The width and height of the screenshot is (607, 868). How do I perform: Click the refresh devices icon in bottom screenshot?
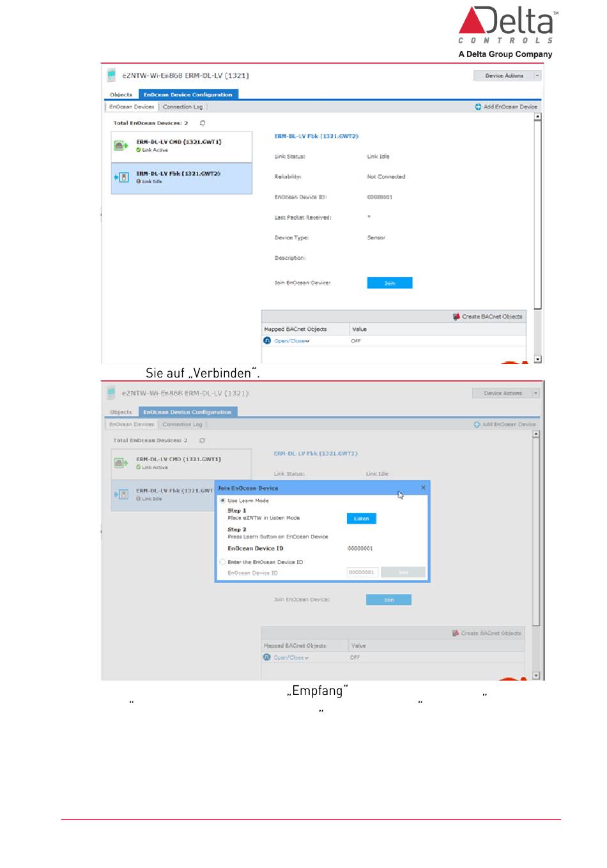tap(203, 440)
